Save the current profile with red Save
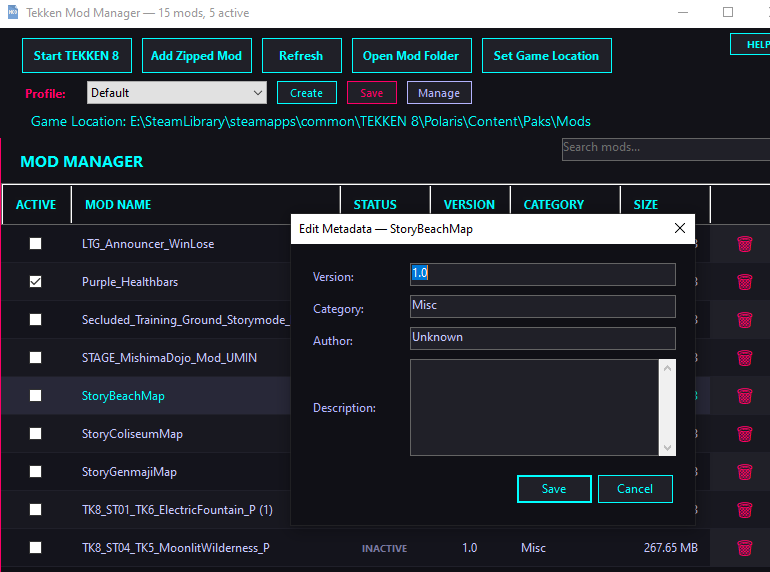This screenshot has height=572, width=770. (372, 93)
